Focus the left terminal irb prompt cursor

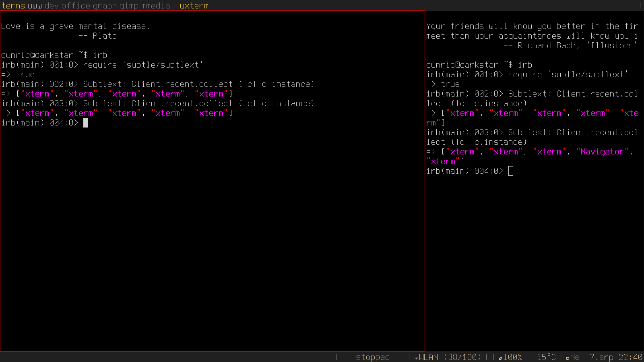coord(86,123)
